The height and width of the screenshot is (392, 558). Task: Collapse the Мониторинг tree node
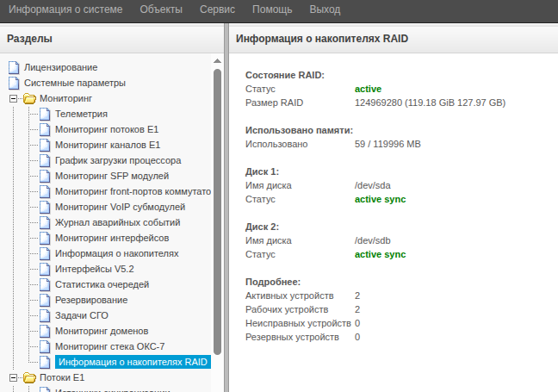[13, 98]
